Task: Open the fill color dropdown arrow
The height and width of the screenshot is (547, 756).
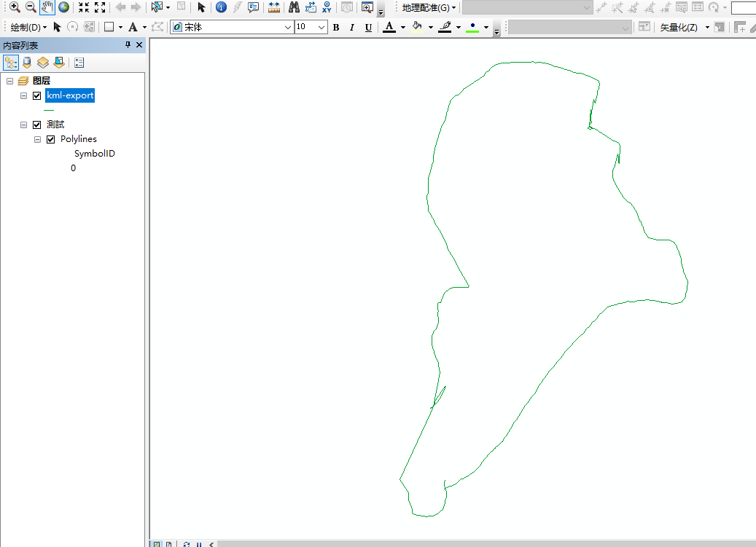Action: pyautogui.click(x=431, y=28)
